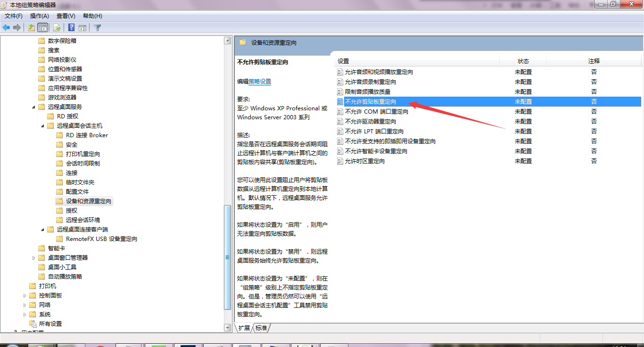The image size is (644, 347).
Task: Click policy icon beside 允许时区重定向
Action: coord(340,161)
